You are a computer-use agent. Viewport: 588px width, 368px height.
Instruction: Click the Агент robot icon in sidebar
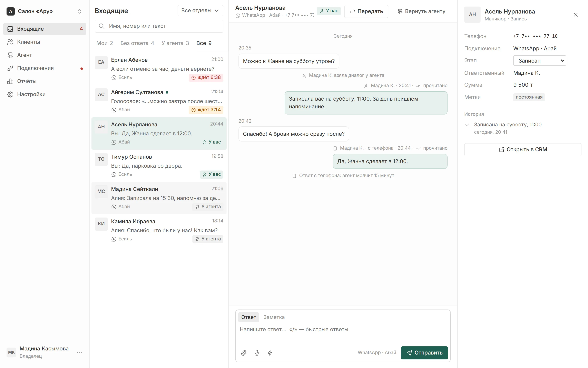pos(10,55)
